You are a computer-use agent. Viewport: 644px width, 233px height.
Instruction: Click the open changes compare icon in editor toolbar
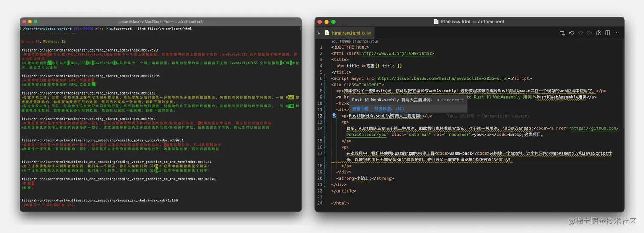pyautogui.click(x=563, y=33)
